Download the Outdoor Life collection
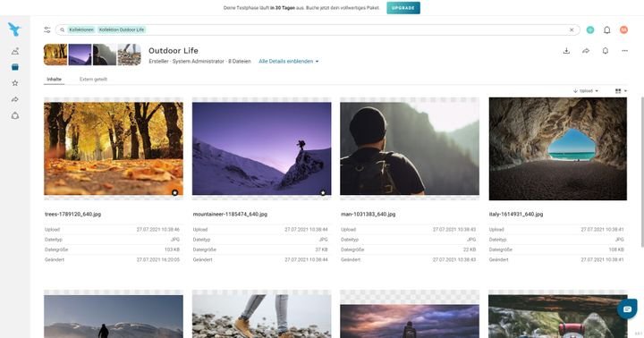This screenshot has width=644, height=338. tap(566, 50)
